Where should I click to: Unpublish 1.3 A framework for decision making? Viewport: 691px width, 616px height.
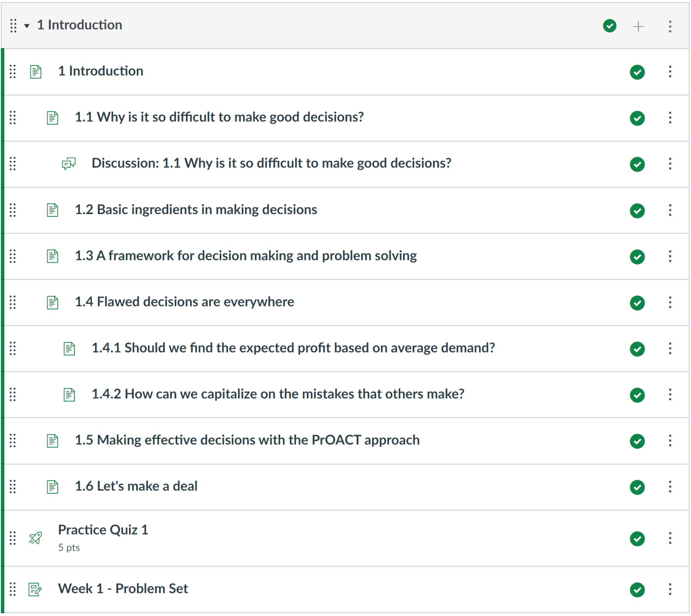pyautogui.click(x=637, y=257)
